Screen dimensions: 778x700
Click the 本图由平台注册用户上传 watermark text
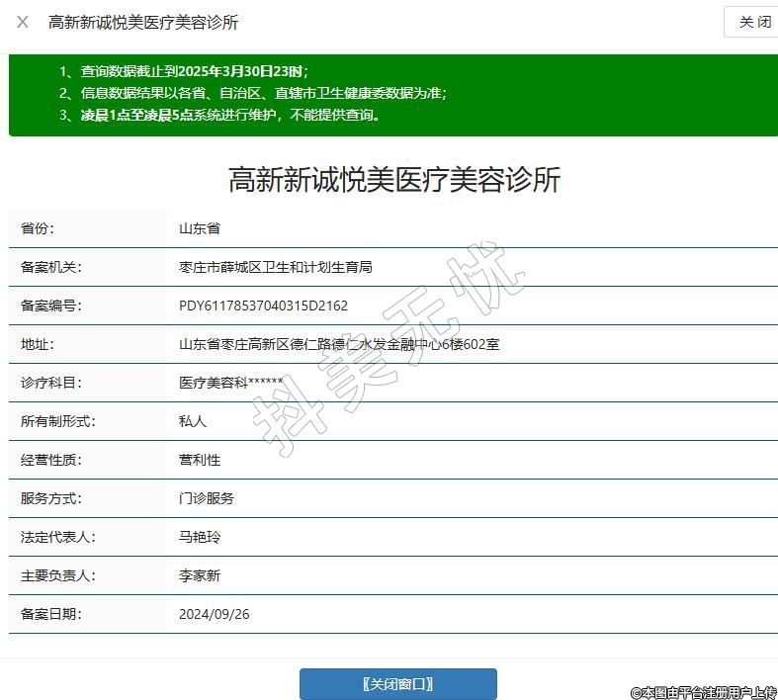(x=703, y=692)
